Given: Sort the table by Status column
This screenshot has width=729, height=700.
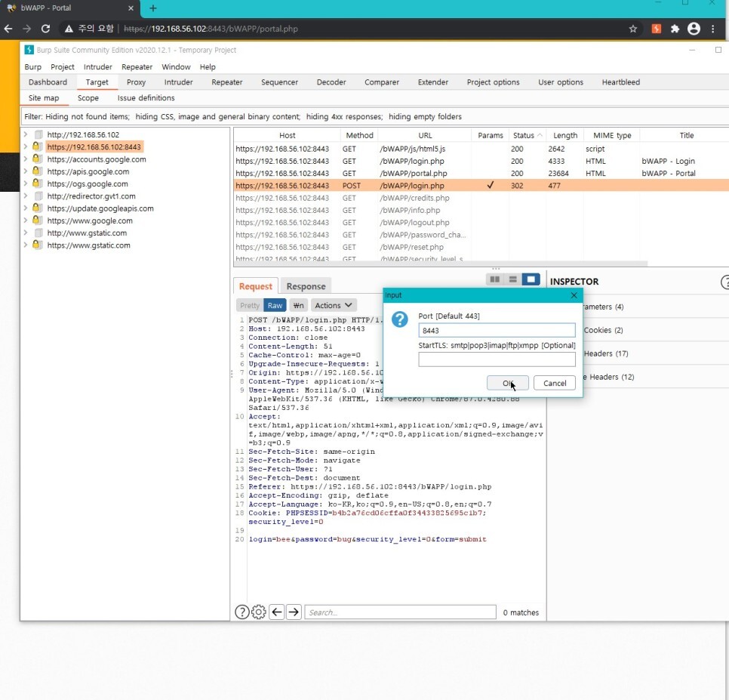Looking at the screenshot, I should (x=527, y=135).
